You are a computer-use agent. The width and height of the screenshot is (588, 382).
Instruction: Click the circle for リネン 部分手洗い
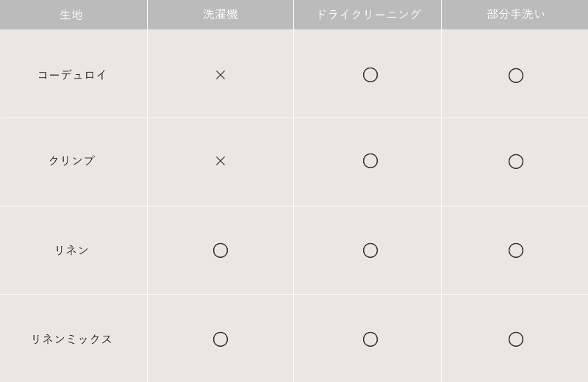516,251
